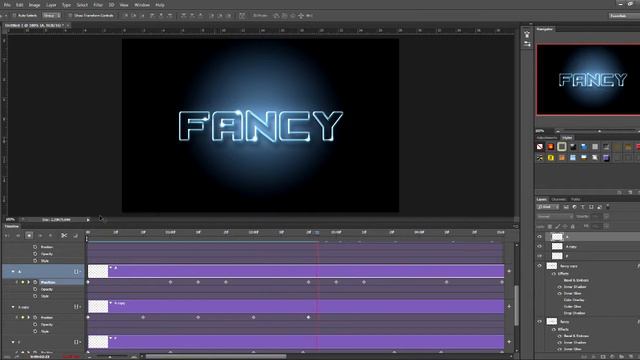Screen dimensions: 640x360
Task: Open the layer blend mode dropdown
Action: (x=555, y=216)
